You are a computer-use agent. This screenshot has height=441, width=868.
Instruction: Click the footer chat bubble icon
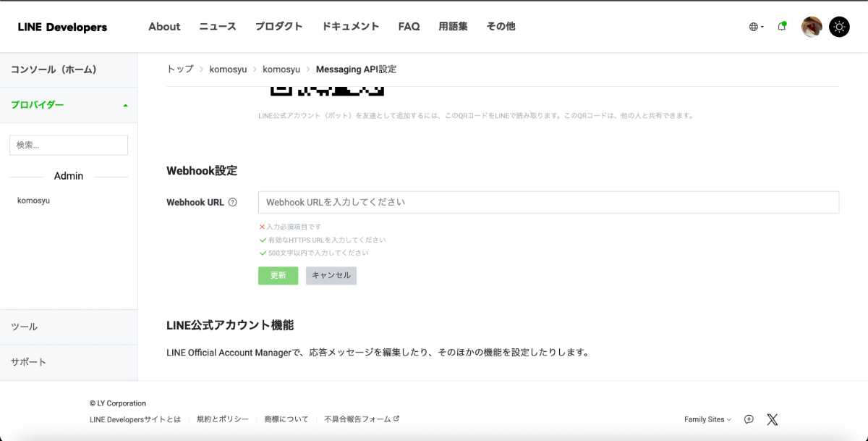(749, 419)
